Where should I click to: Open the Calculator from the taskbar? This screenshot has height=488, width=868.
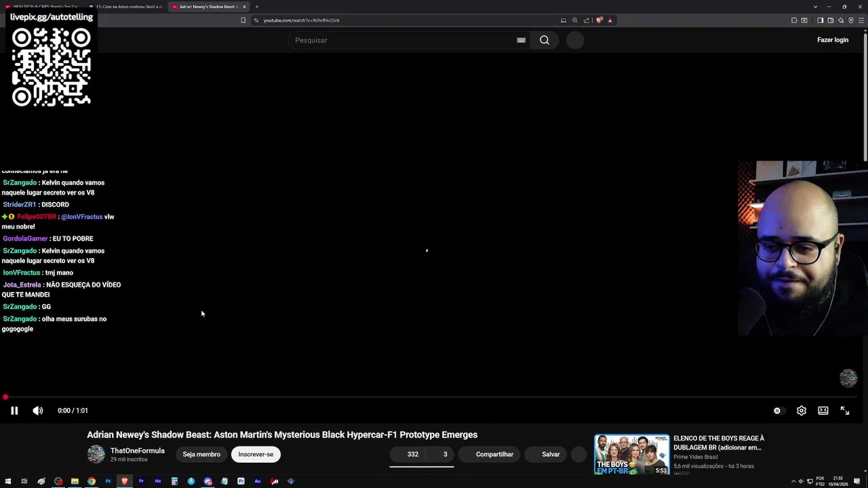[174, 481]
